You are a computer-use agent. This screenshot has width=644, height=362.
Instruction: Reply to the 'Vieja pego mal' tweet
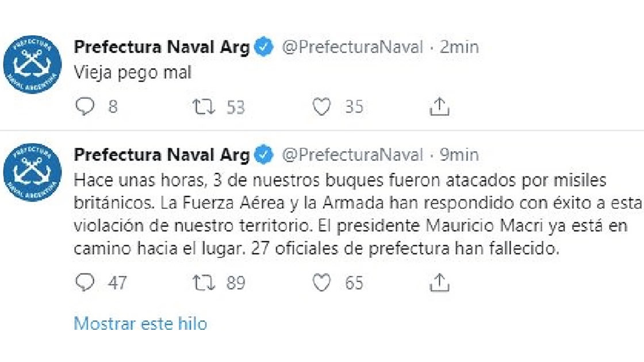[x=86, y=107]
